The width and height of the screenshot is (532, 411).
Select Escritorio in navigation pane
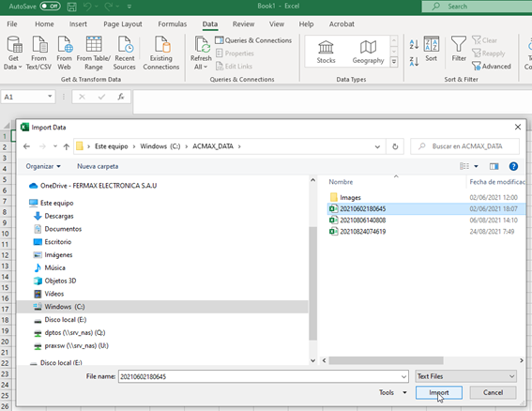coord(53,242)
